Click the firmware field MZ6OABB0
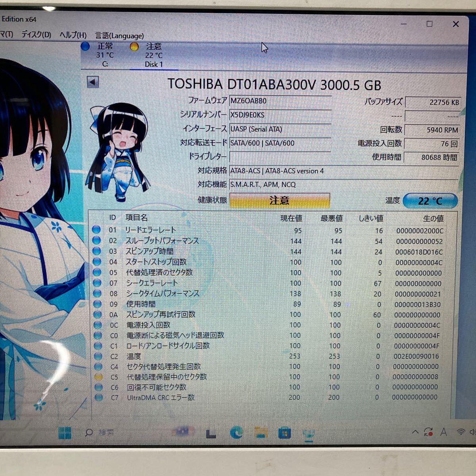Screen dimensions: 476x476 pos(280,101)
